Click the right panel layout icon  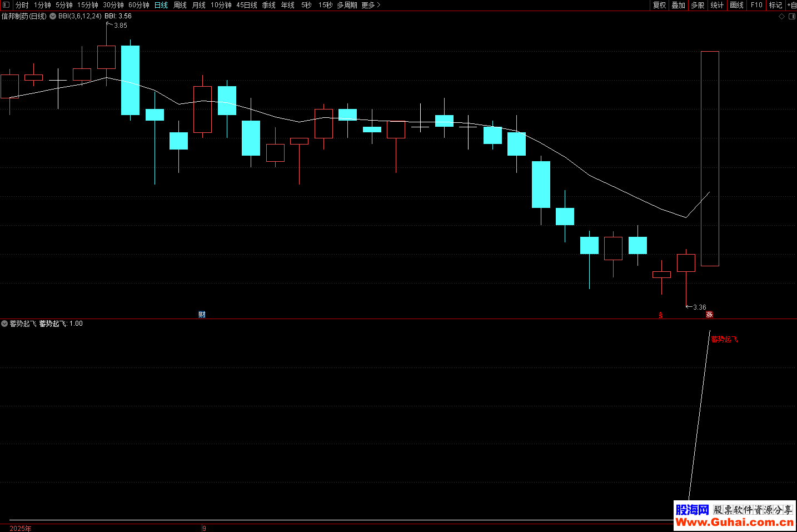coord(792,17)
